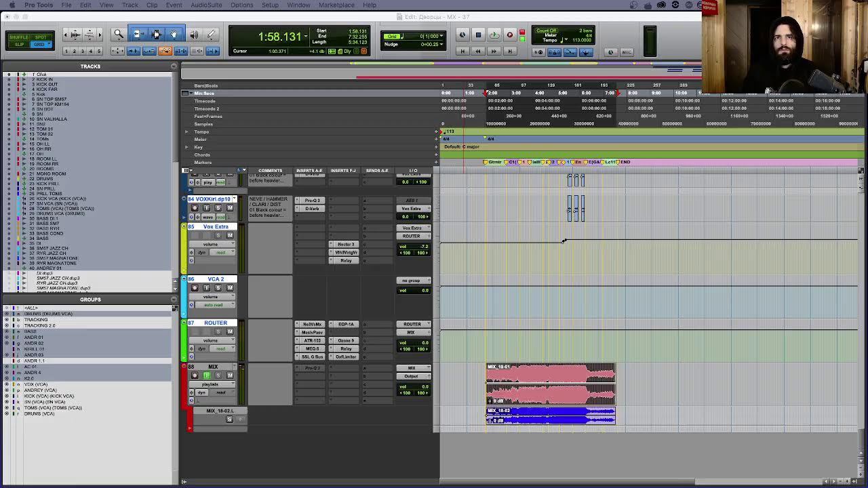Select the Zoomer tool

(119, 34)
